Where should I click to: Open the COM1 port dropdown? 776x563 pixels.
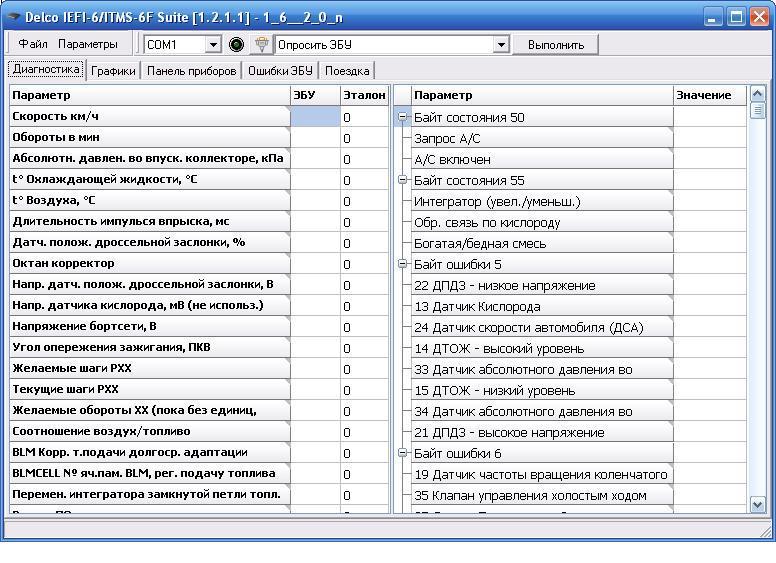pyautogui.click(x=213, y=45)
